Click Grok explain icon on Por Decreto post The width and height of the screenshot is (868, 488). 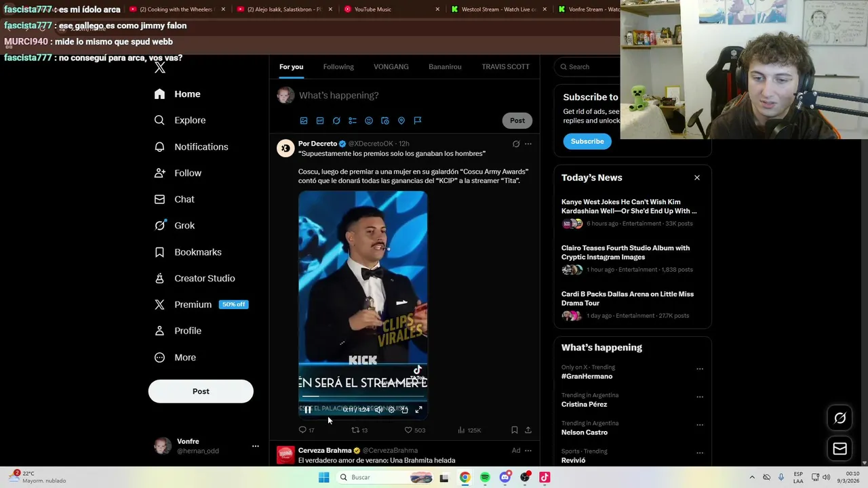tap(516, 144)
